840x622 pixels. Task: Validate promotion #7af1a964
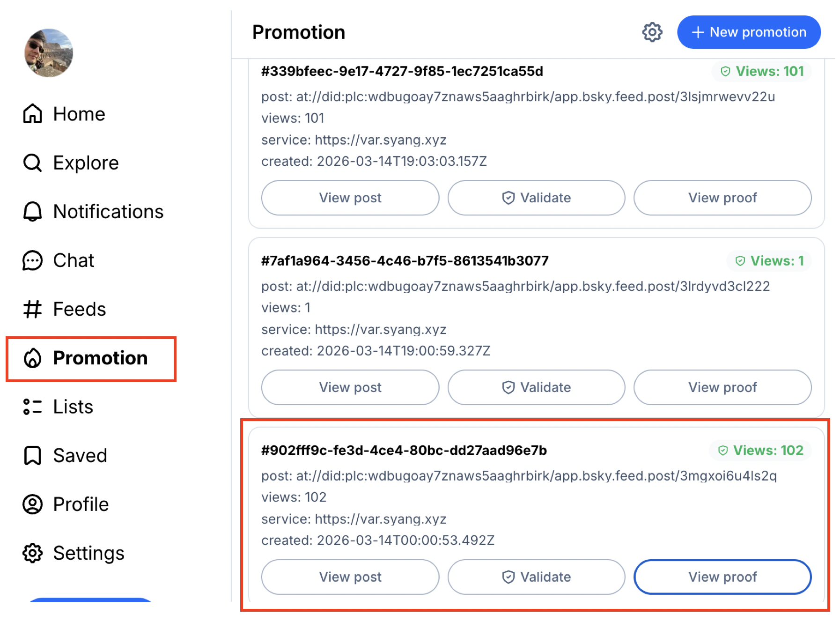[536, 387]
